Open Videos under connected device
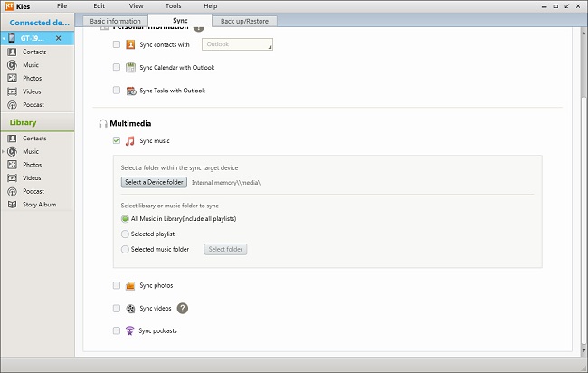 (x=32, y=91)
